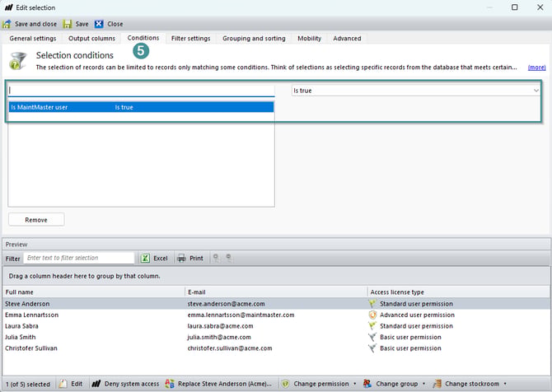
Task: Click the zoom out magnifier icon
Action: point(229,258)
